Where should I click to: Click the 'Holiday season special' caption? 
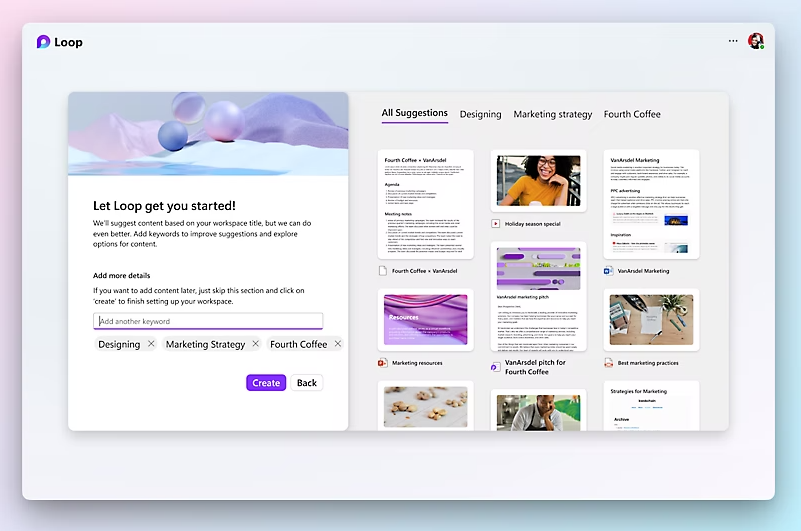pos(532,224)
